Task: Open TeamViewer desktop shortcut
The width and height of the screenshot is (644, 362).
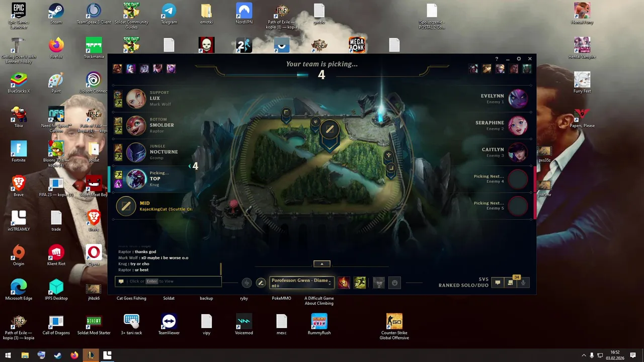Action: point(169,324)
